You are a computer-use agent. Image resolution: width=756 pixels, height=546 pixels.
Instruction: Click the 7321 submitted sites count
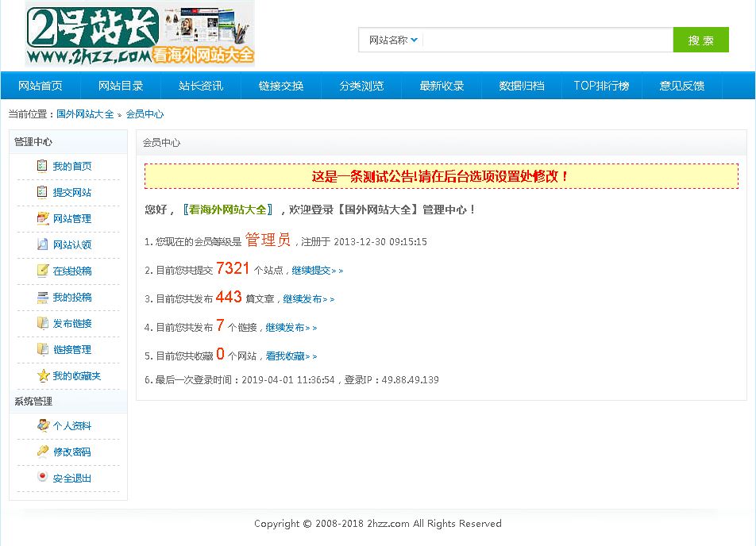point(233,268)
